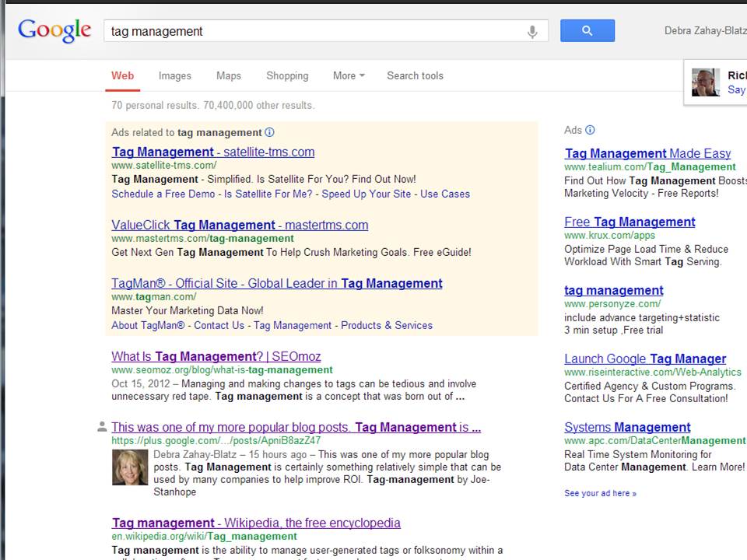Viewport: 747px width, 560px height.
Task: Click plus.google.com posts URL text
Action: tap(216, 440)
